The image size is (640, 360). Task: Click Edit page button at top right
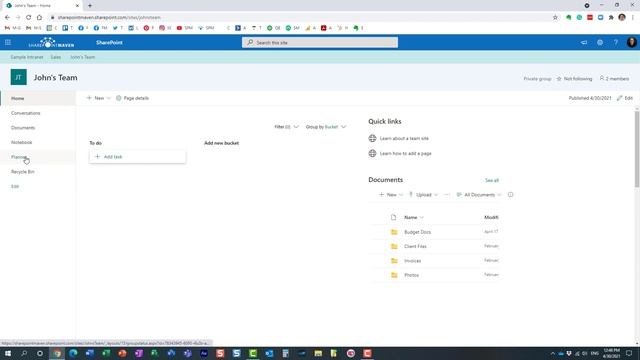625,98
